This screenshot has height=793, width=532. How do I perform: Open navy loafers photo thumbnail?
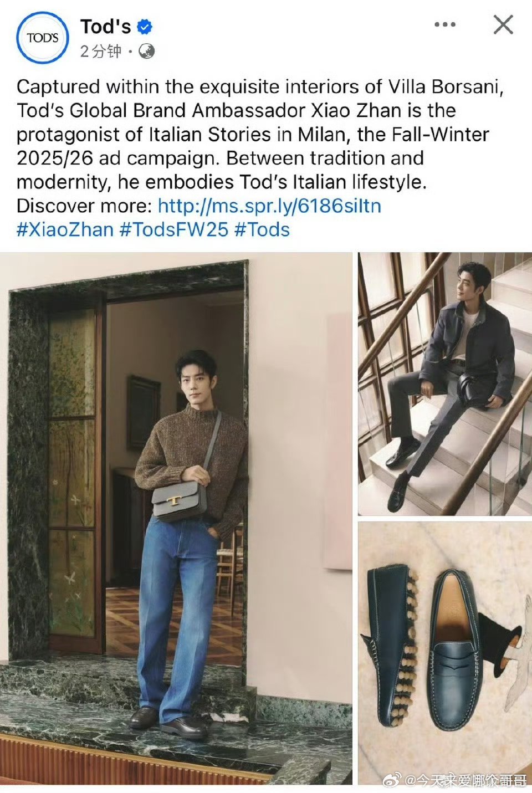[x=445, y=653]
